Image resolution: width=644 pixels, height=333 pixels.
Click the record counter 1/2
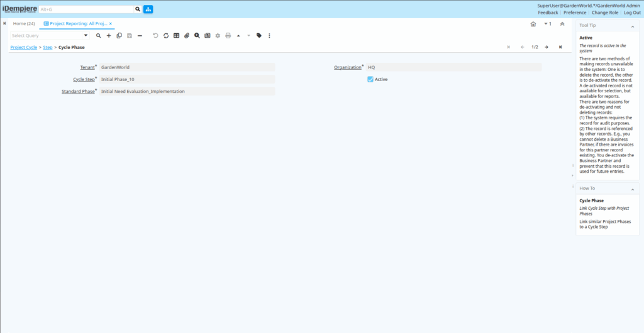click(x=535, y=47)
